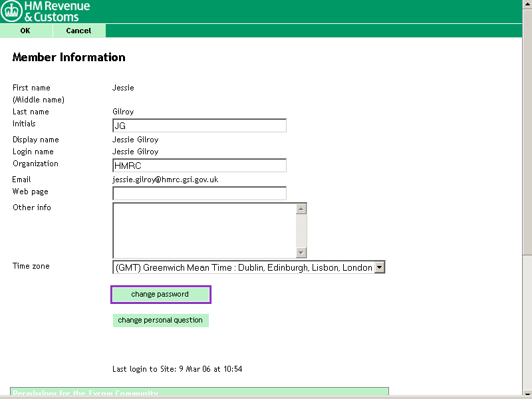Click into the Organization text field

(x=199, y=166)
